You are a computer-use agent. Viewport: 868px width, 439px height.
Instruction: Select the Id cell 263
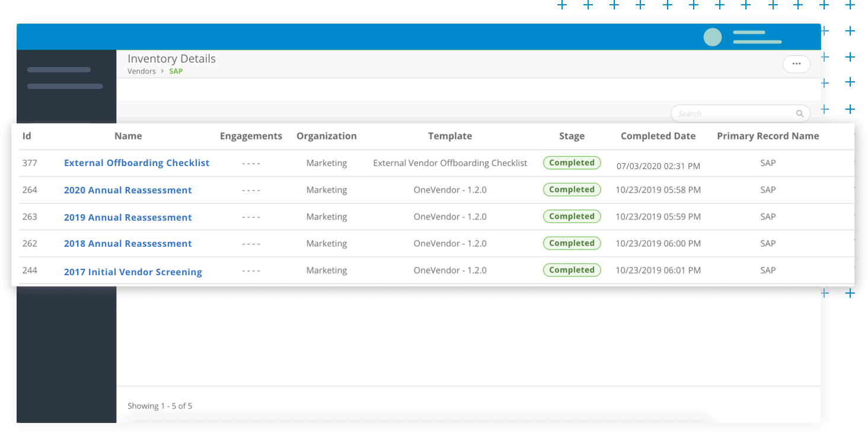coord(30,217)
